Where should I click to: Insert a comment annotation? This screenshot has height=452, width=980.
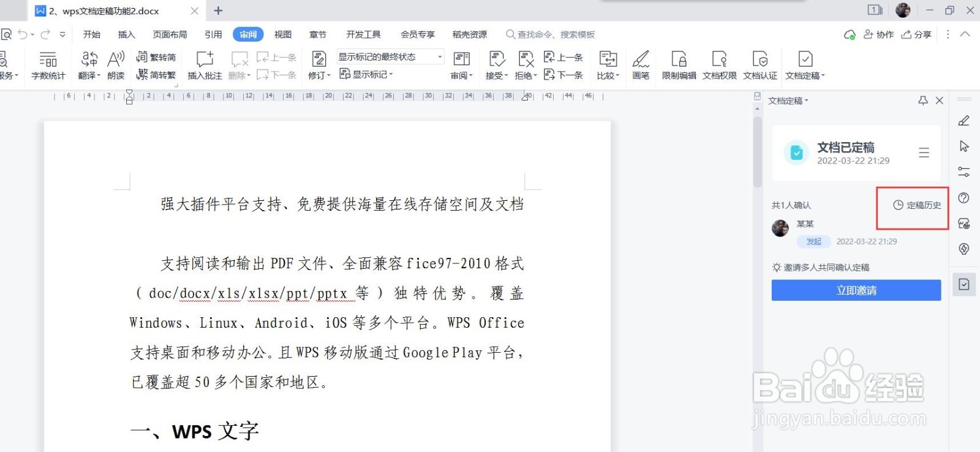coord(205,66)
